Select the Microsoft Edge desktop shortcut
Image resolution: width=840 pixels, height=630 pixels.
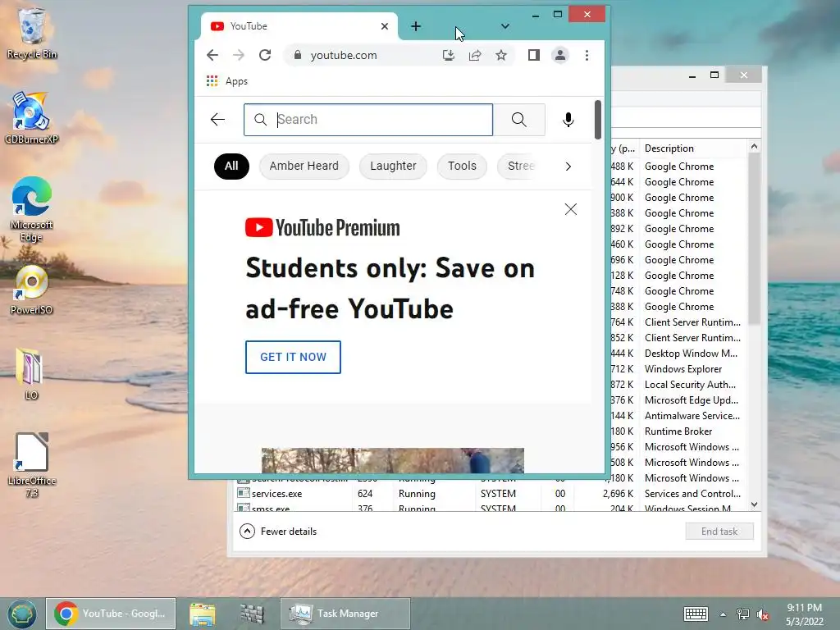[32, 209]
